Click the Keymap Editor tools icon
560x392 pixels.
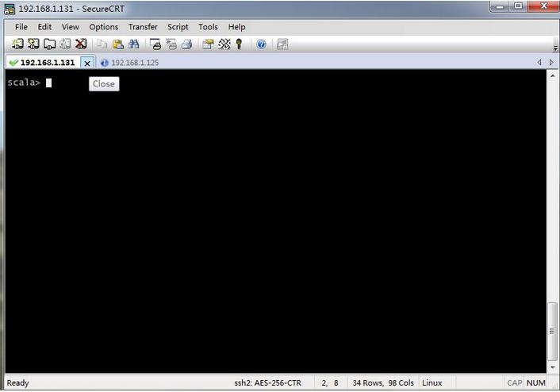pyautogui.click(x=224, y=44)
